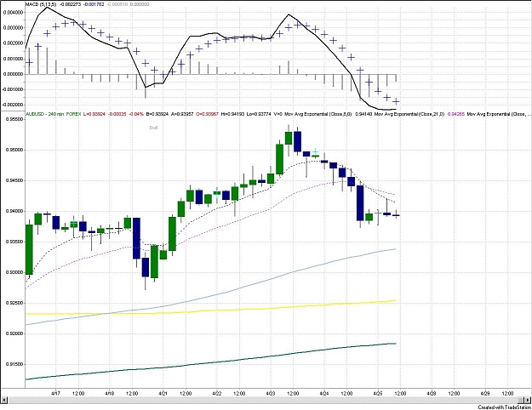This screenshot has height=410, width=532.
Task: Click the 0.92500 price axis label
Action: (x=14, y=303)
